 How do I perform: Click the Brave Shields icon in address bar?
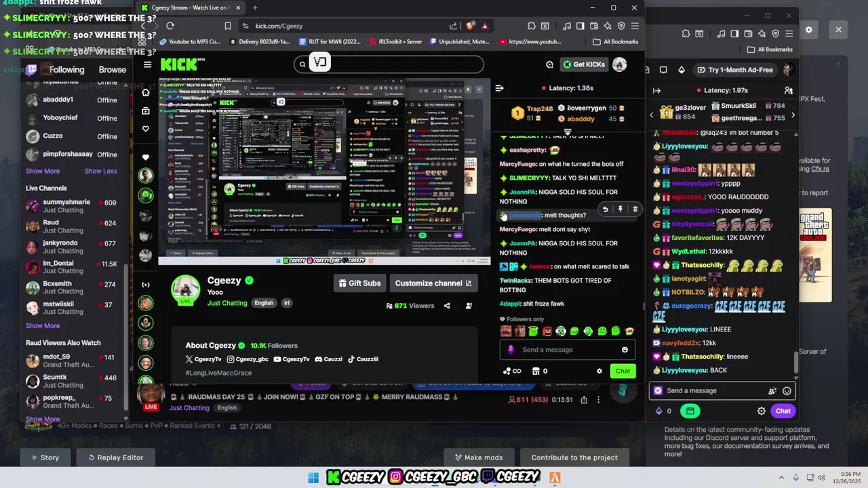point(471,26)
